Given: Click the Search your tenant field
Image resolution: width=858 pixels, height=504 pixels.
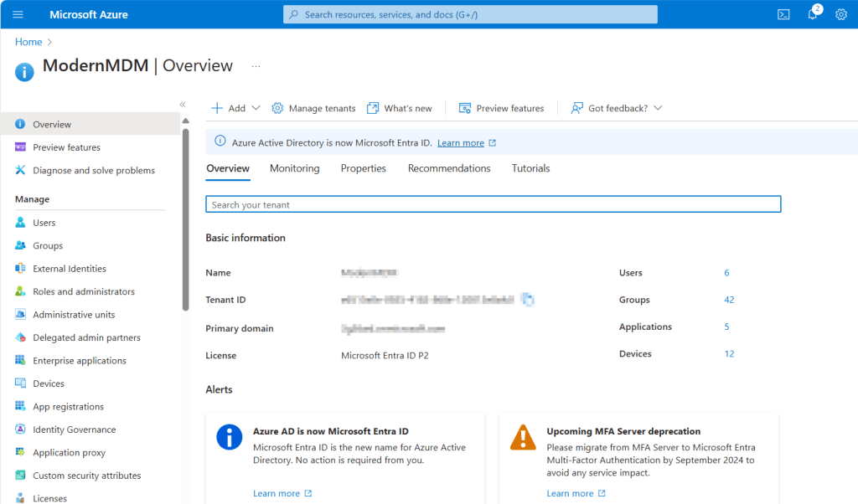Looking at the screenshot, I should pos(493,204).
